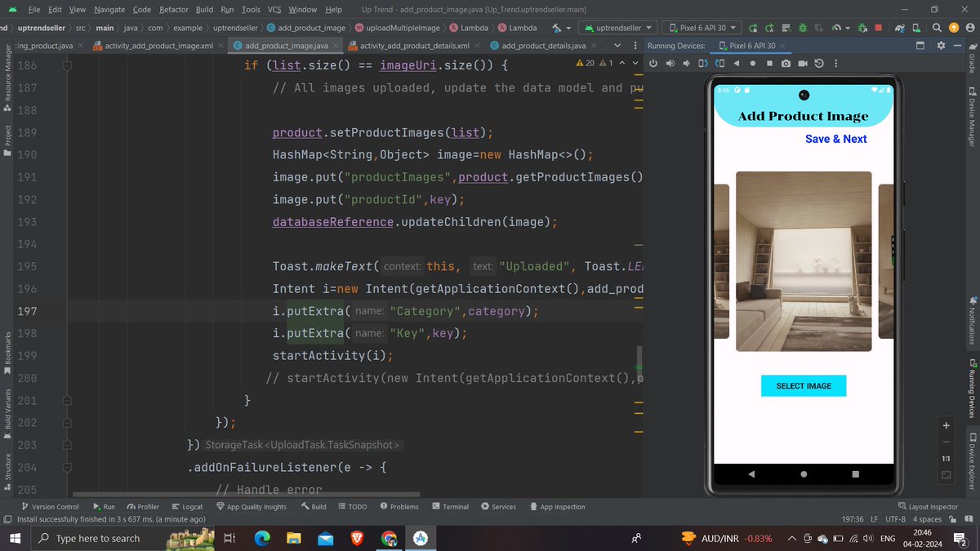Show hidden editor tabs dropdown chevron
This screenshot has width=980, height=551.
click(x=617, y=46)
